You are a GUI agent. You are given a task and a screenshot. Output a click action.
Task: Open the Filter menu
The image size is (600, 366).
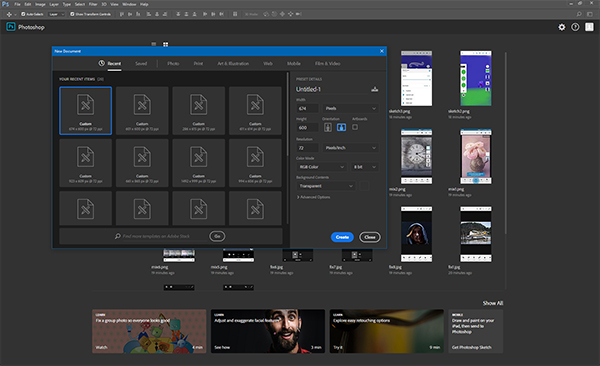[93, 4]
